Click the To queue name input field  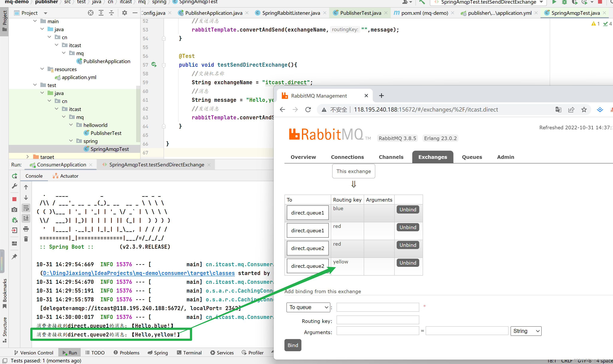(378, 307)
